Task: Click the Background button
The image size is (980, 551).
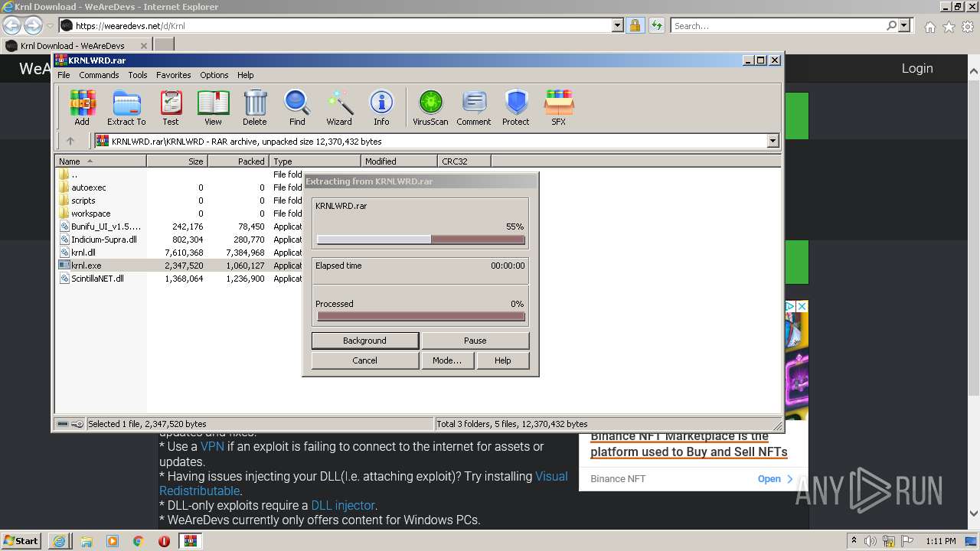Action: pyautogui.click(x=364, y=341)
